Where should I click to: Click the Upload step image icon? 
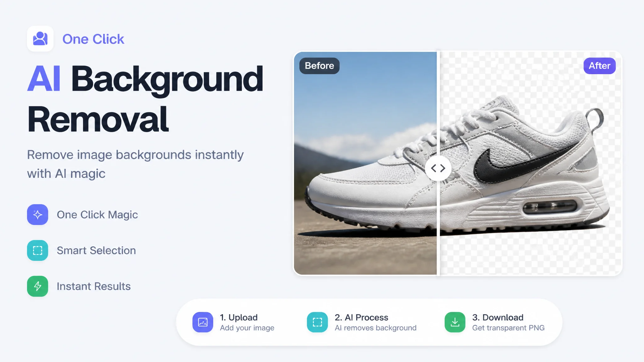click(203, 322)
